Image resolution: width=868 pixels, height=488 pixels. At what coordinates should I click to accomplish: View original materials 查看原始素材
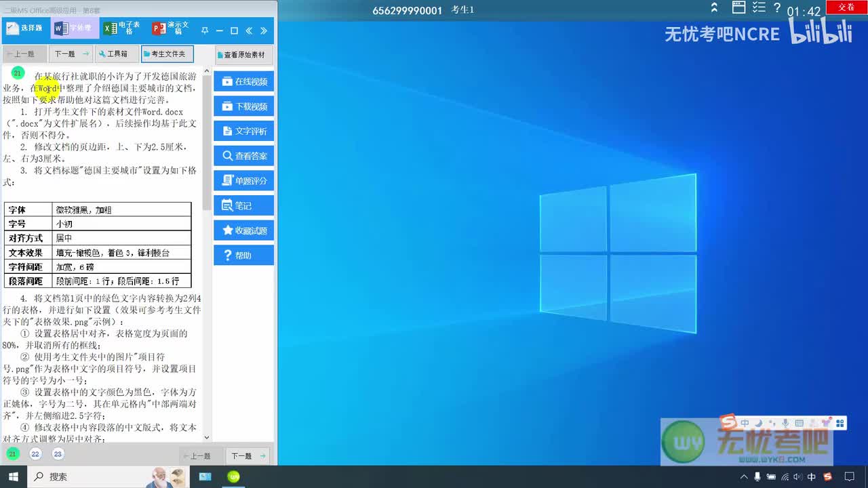[x=244, y=55]
